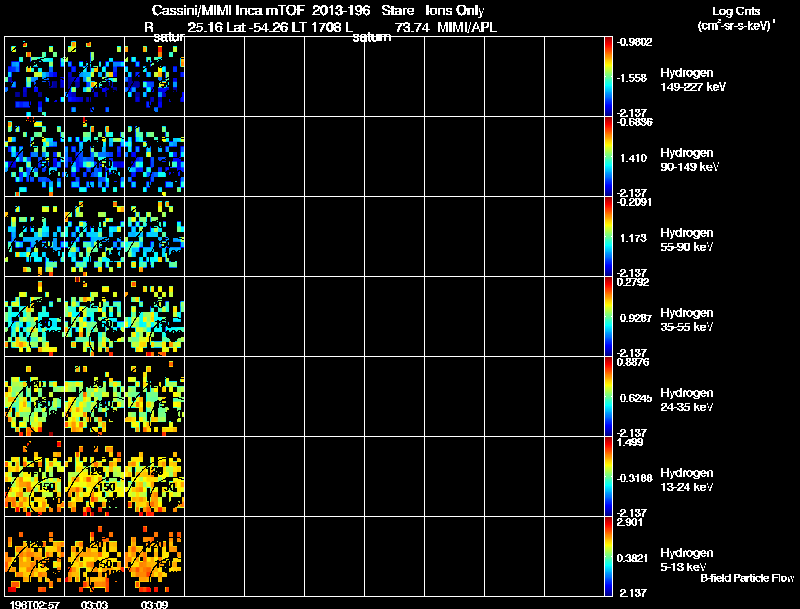Viewport: 800px width, 609px height.
Task: Select the 03:03 time label
Action: [94, 604]
